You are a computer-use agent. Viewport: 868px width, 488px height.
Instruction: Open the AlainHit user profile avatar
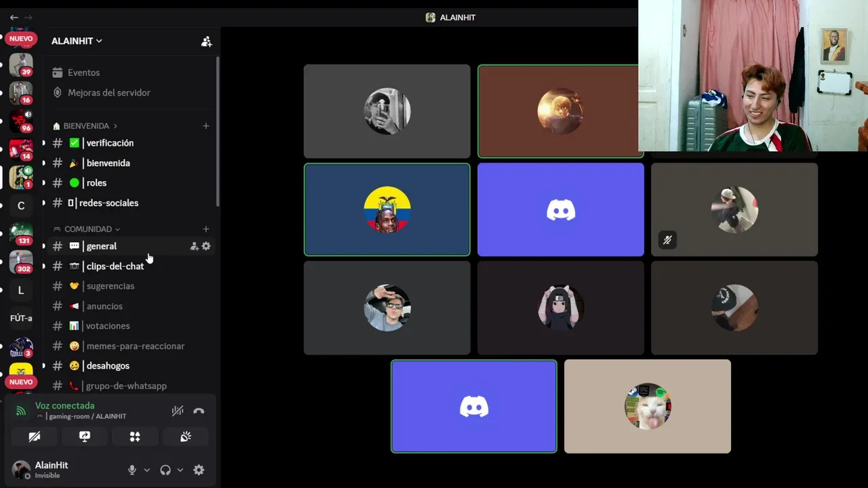tap(21, 470)
